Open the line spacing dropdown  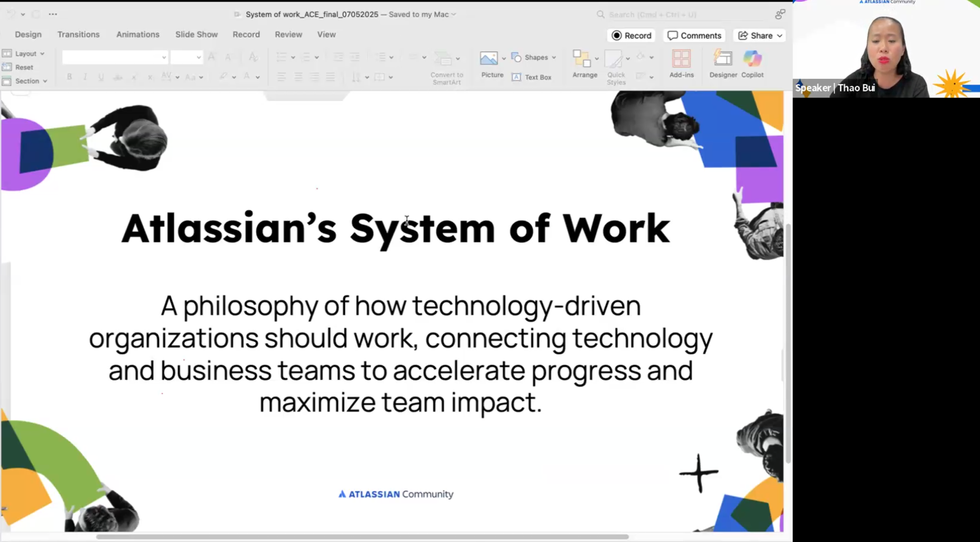point(391,57)
